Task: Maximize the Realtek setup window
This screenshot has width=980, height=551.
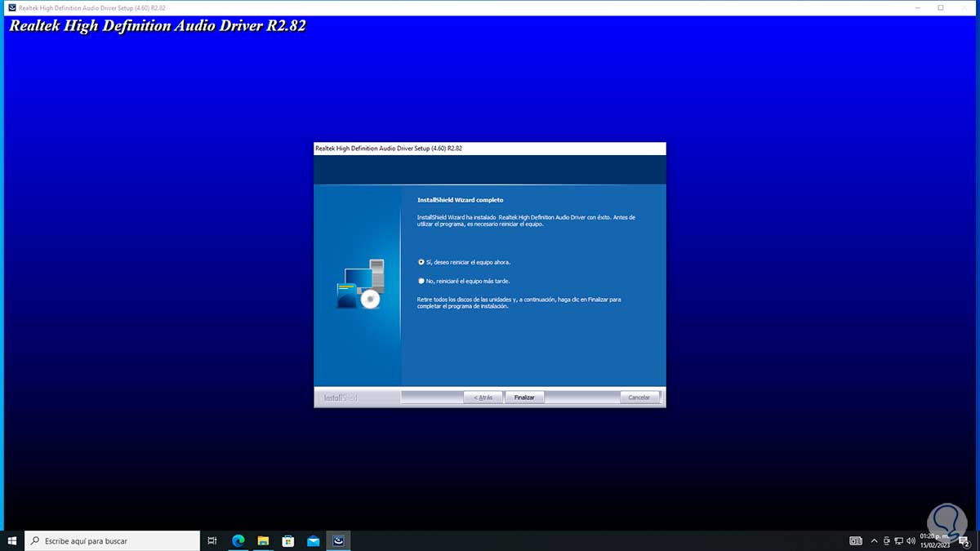Action: tap(941, 7)
